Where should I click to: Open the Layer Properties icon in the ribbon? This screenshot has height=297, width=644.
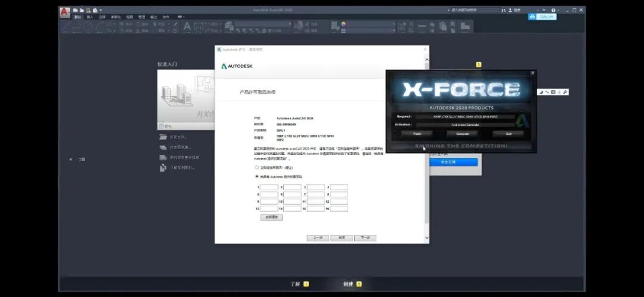228,26
